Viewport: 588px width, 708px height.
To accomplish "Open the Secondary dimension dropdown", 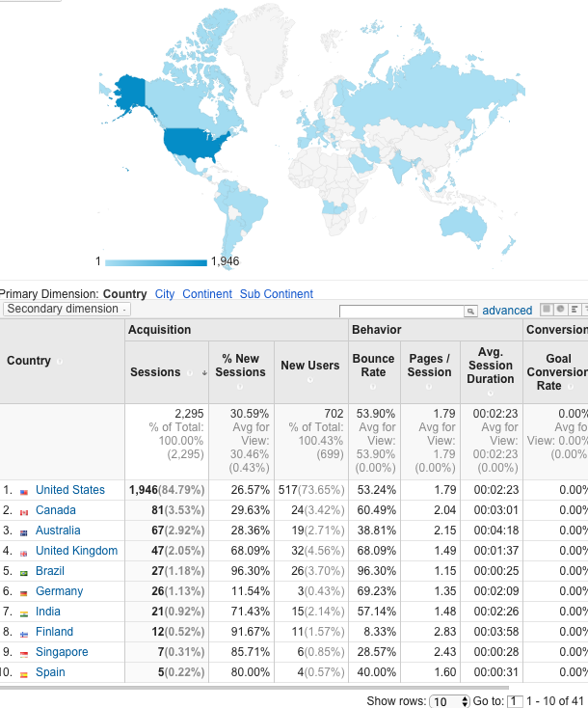I will coord(67,309).
